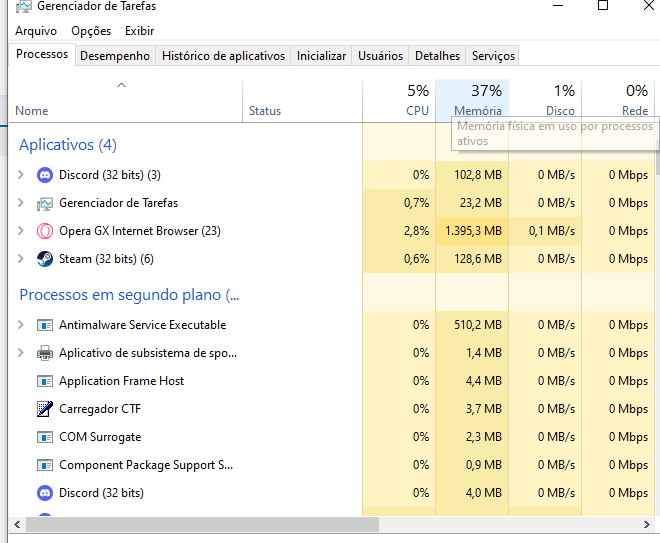Click the Carregador CTF pen icon

(x=45, y=409)
